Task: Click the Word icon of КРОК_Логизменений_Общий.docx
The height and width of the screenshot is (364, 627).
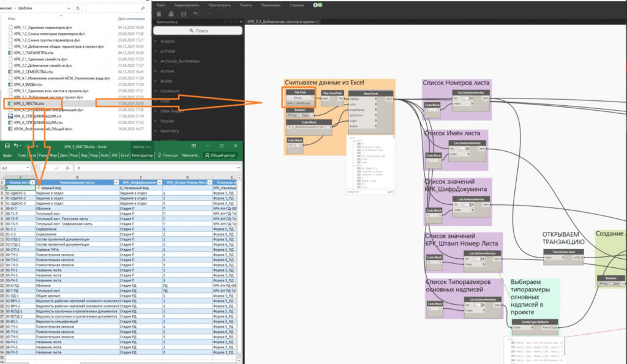Action: tap(10, 129)
